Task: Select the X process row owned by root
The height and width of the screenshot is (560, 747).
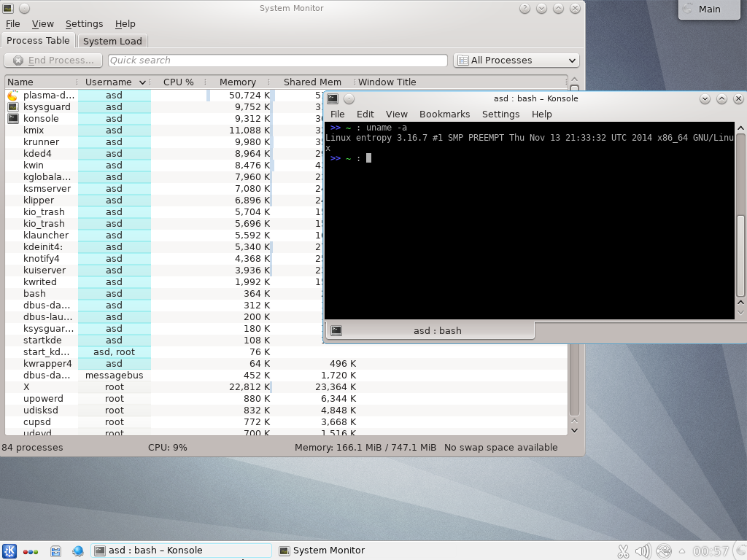Action: tap(286, 387)
